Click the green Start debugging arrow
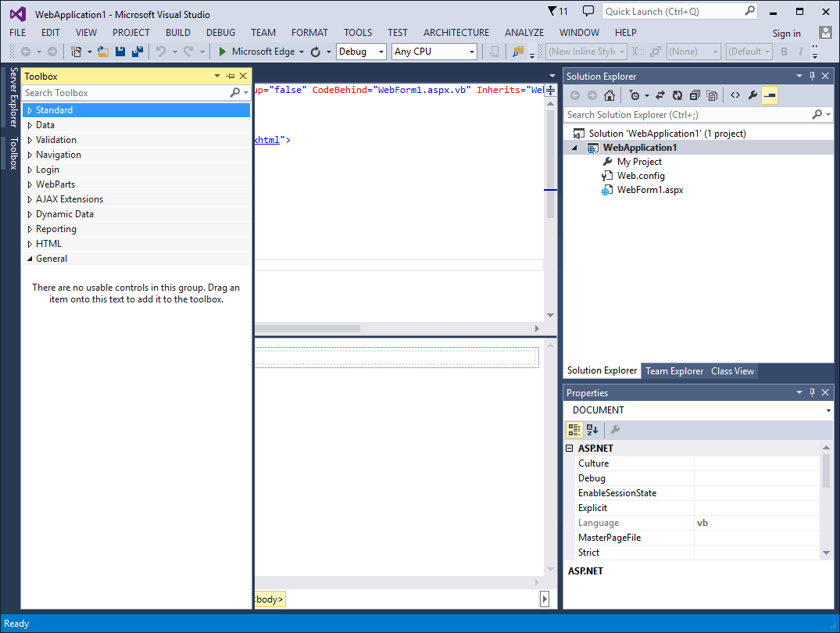 [x=223, y=52]
